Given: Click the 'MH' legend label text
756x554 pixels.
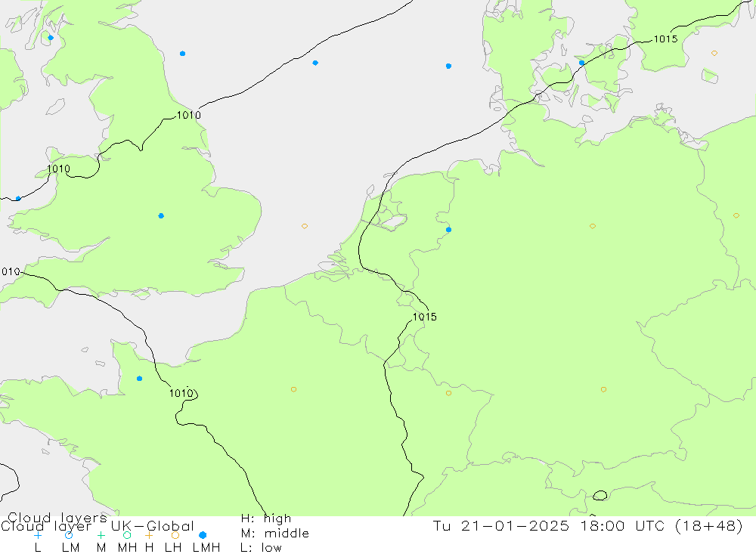Looking at the screenshot, I should click(x=127, y=548).
